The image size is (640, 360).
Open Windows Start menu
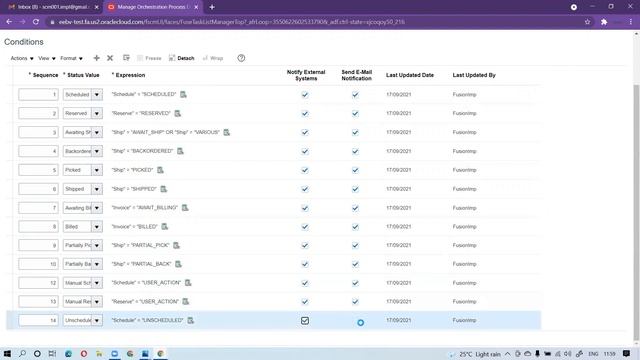7,353
